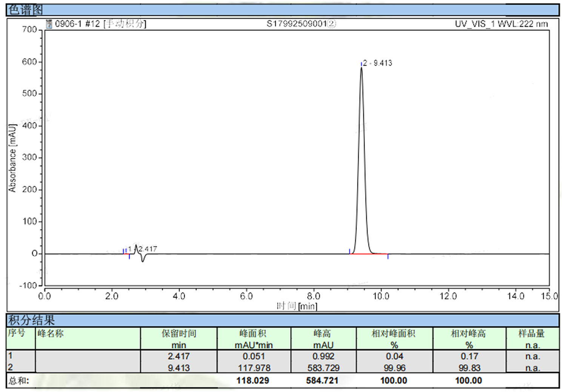Click the UV_VIS_1 WVL:222 nm channel label
566x392 pixels.
pos(501,24)
